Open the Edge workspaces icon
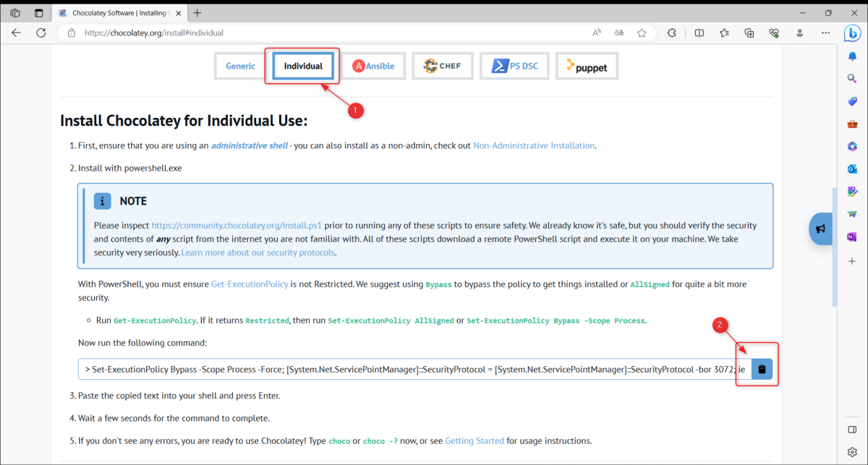868x465 pixels. 15,13
